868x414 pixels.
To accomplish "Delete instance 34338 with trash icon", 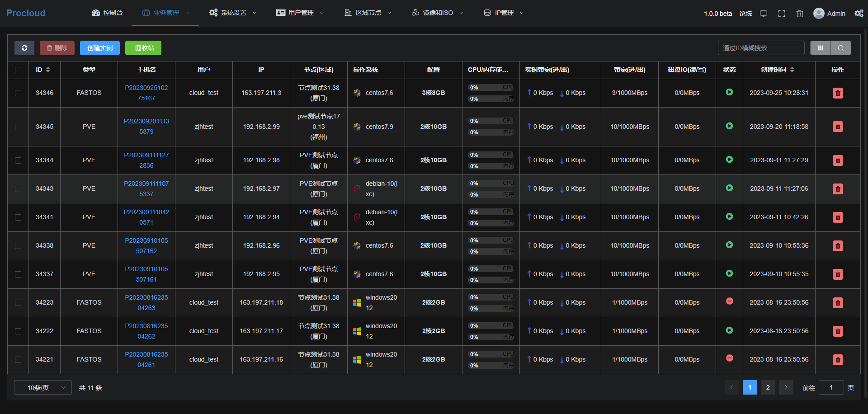I will coord(838,246).
